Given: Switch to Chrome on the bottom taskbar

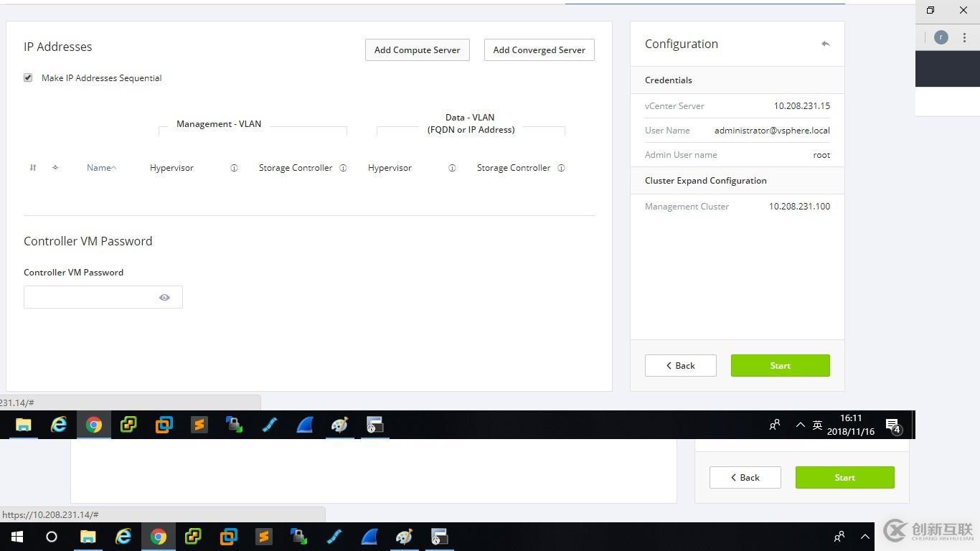Looking at the screenshot, I should pos(159,537).
